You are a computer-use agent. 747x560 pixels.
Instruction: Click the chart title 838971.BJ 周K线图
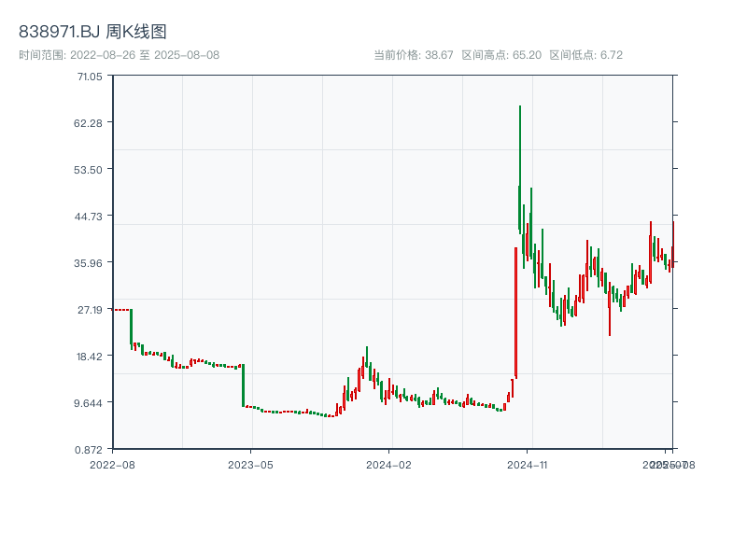tap(92, 32)
